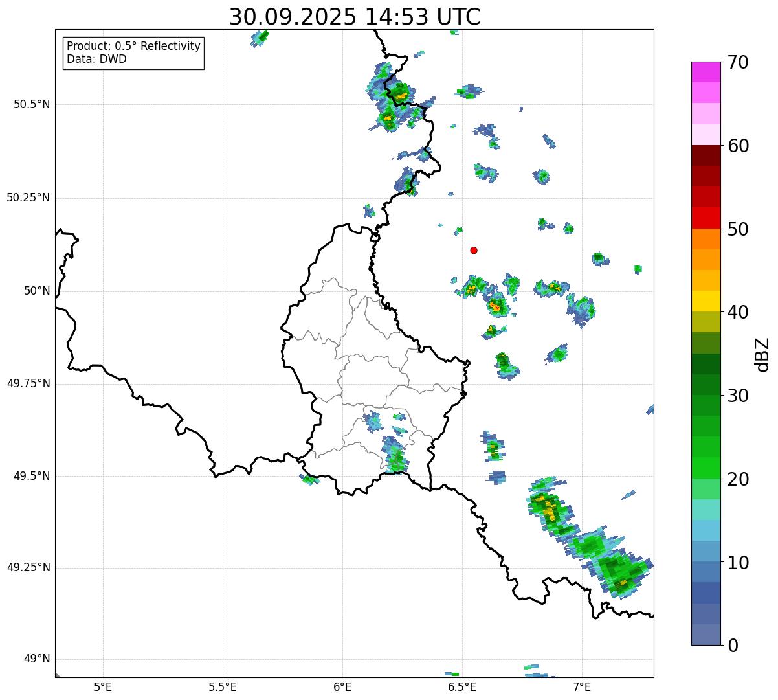Viewport: 778px width, 700px height.
Task: Click the 'dBZ' colorbar axis label
Action: pos(762,354)
